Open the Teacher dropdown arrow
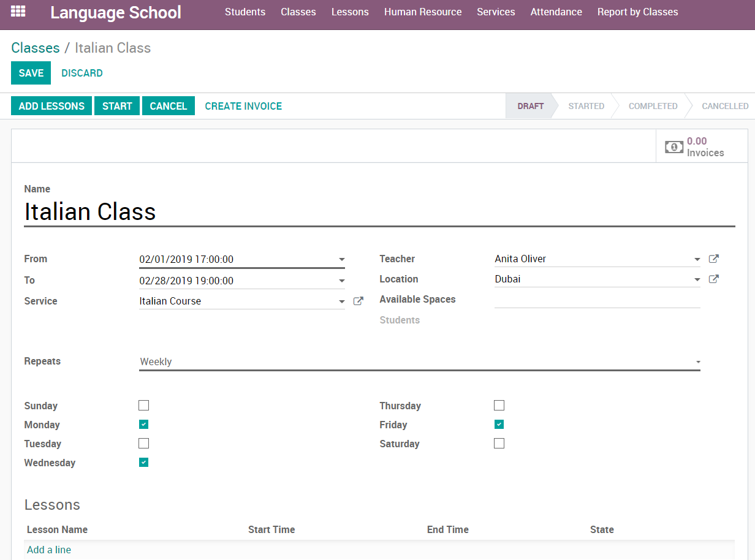The height and width of the screenshot is (560, 755). pos(697,260)
